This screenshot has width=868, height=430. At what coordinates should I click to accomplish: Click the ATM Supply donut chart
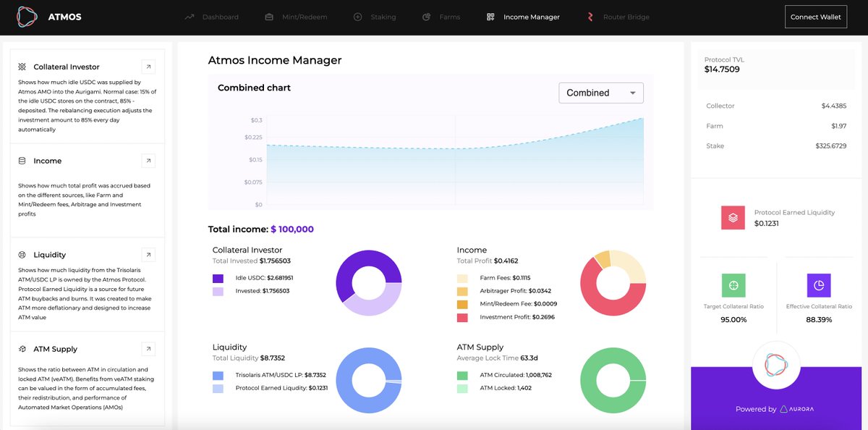pos(613,381)
